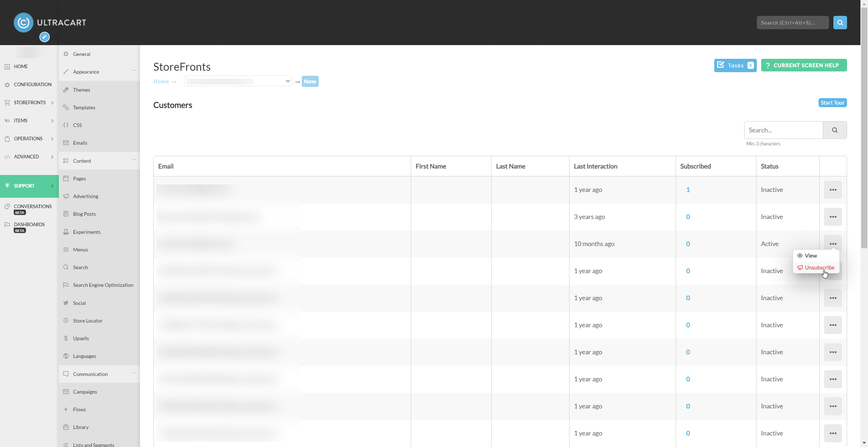Focus the customers Search input field
The image size is (868, 447).
[x=784, y=130]
